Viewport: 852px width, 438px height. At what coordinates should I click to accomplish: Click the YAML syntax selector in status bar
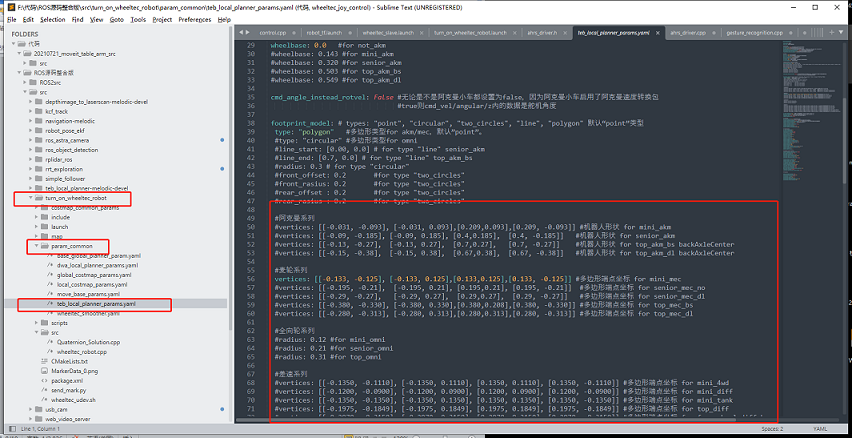tap(820, 429)
